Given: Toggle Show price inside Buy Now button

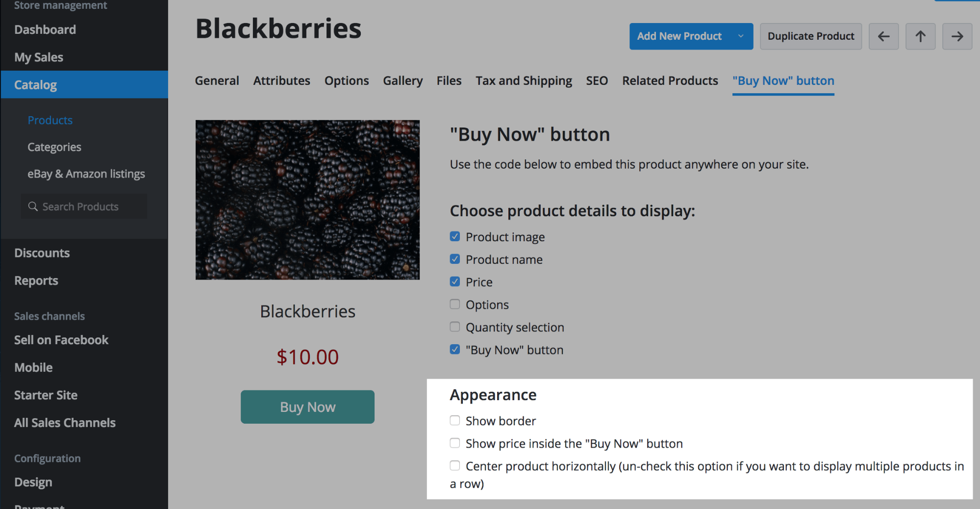Looking at the screenshot, I should 455,443.
